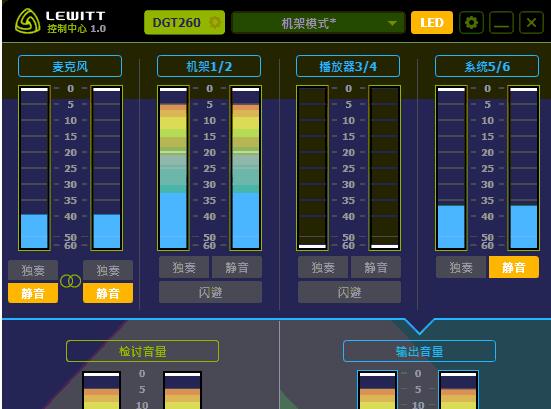Toggle the LED button

[x=432, y=22]
